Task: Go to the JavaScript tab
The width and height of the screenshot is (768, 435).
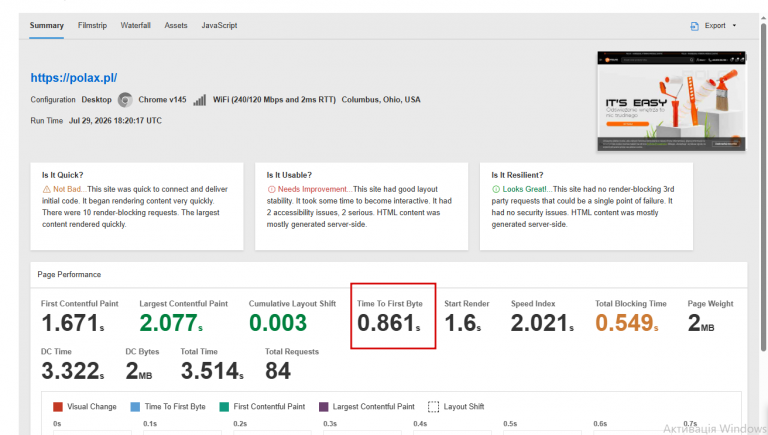Action: tap(219, 25)
